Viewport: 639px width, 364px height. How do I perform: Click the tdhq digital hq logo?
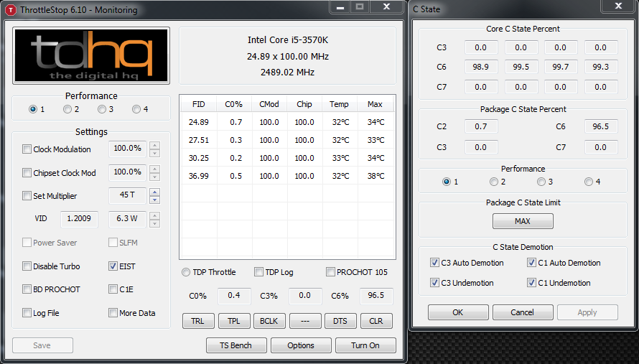click(91, 56)
